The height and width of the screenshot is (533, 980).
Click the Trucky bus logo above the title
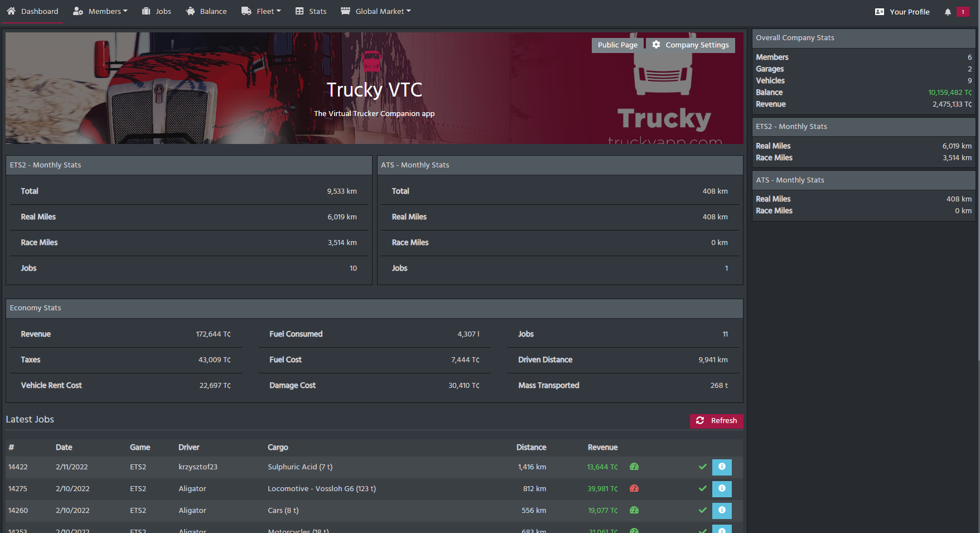(372, 61)
